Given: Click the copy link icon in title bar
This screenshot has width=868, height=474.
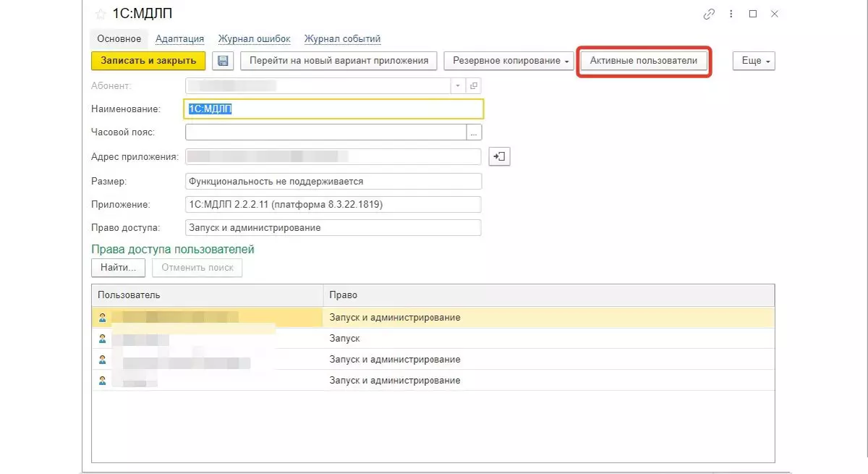Looking at the screenshot, I should point(708,14).
